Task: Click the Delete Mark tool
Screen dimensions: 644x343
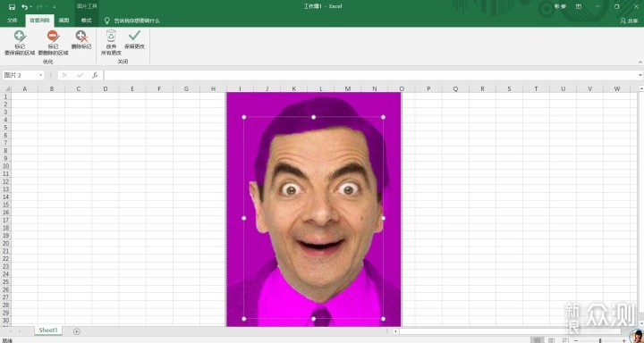Action: 81,40
